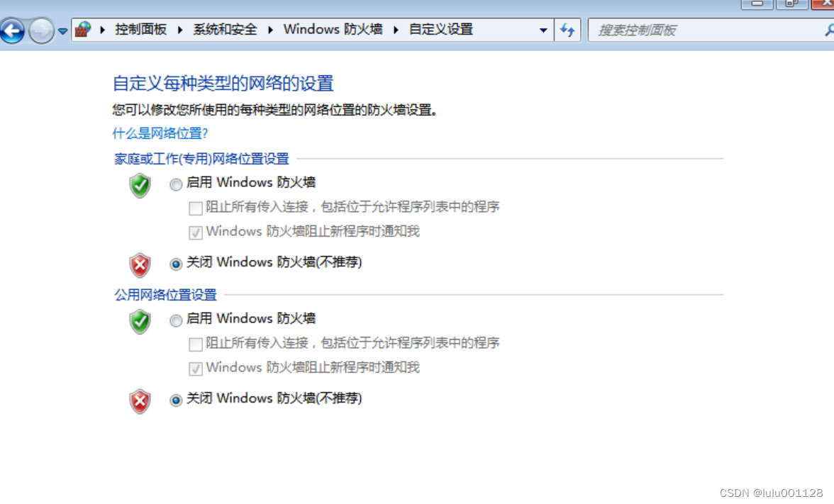Click red shield icon in home/work section
The height and width of the screenshot is (504, 834).
[x=140, y=265]
